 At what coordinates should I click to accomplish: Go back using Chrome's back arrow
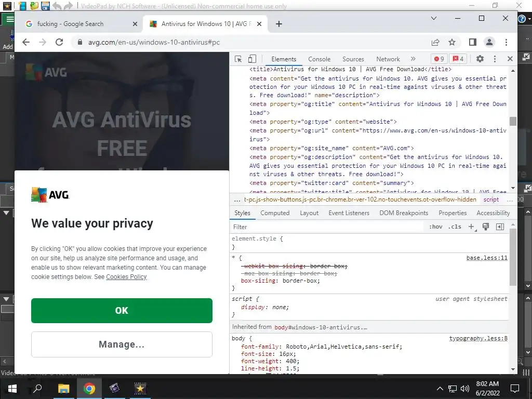pos(26,42)
